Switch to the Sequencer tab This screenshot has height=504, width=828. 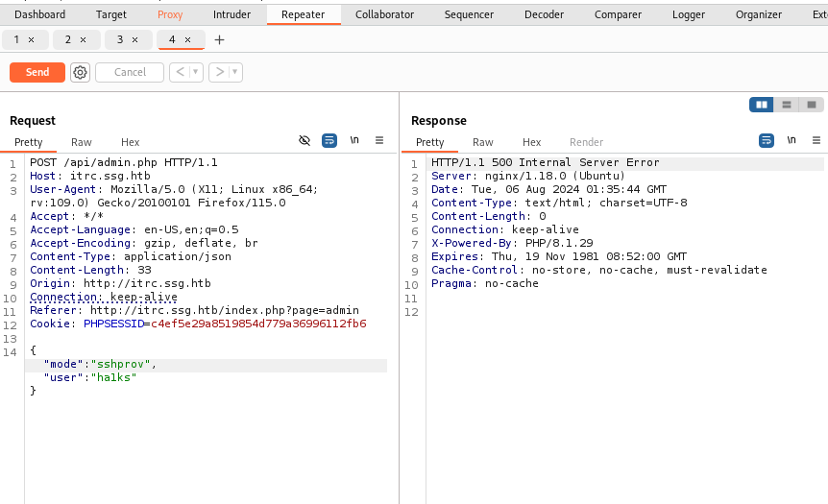[469, 14]
